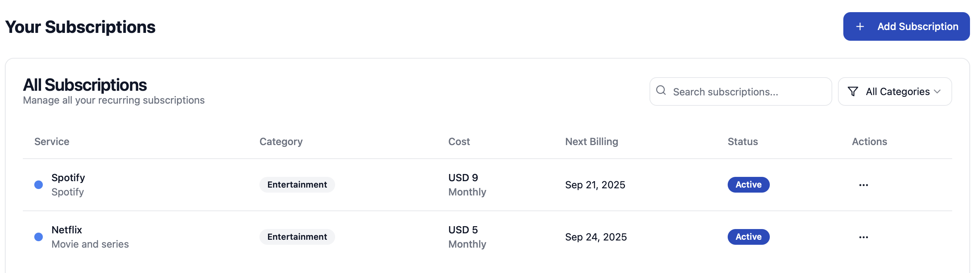
Task: Click the Next Billing column header
Action: coord(591,142)
